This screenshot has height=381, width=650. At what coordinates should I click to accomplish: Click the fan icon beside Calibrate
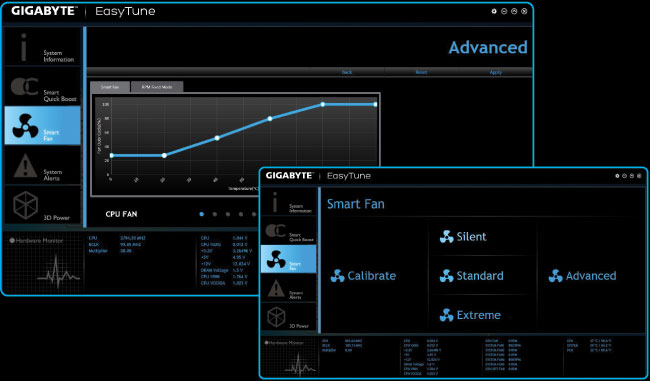pos(337,276)
